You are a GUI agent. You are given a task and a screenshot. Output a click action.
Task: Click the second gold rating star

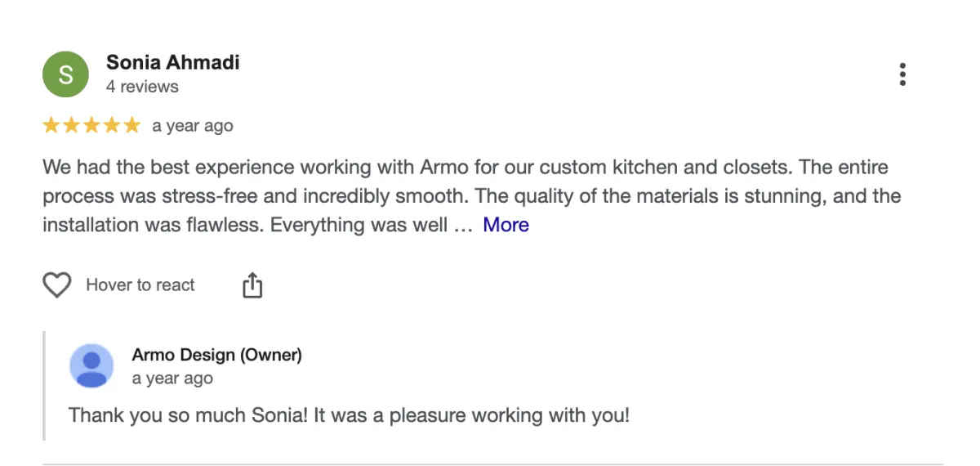(x=71, y=126)
